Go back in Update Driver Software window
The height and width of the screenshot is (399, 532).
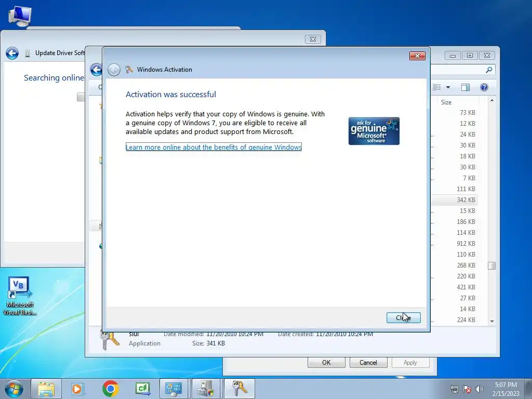12,53
